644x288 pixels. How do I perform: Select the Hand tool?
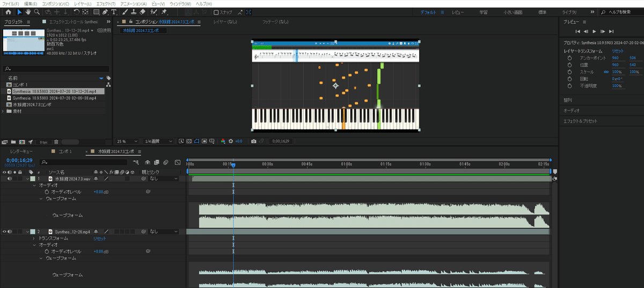[28, 11]
